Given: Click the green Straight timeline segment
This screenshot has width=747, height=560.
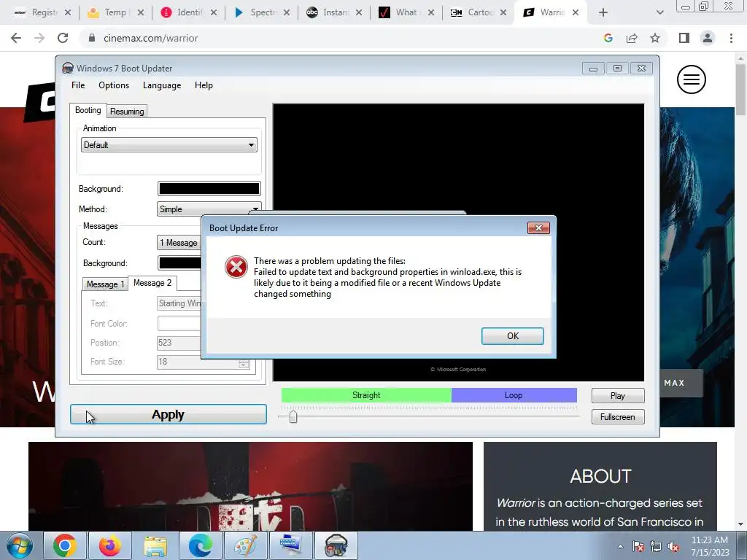Looking at the screenshot, I should [x=366, y=395].
